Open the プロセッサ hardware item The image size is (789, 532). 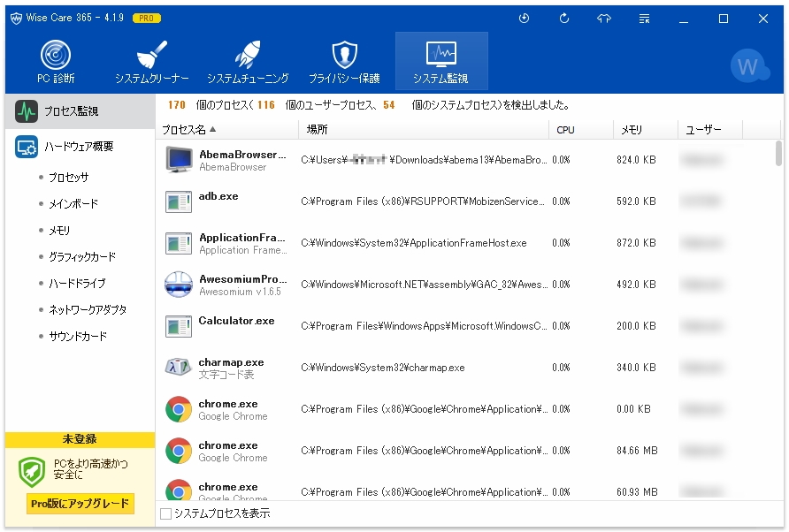(68, 177)
